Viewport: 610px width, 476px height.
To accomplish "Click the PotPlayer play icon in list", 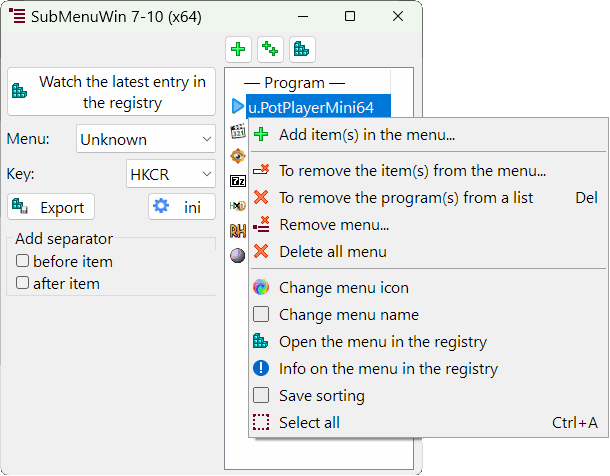I will coord(237,106).
